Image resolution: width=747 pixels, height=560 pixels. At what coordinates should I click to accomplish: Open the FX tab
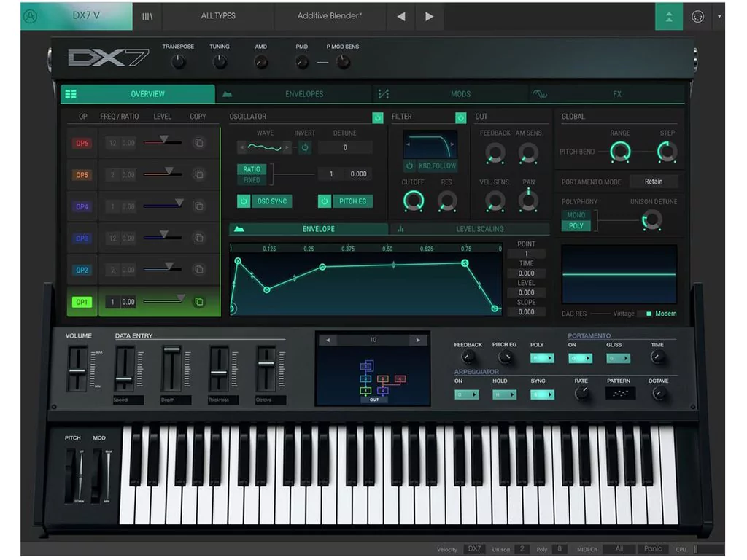pyautogui.click(x=607, y=94)
